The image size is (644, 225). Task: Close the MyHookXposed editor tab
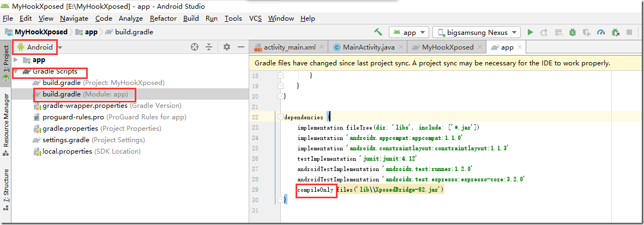tap(480, 47)
